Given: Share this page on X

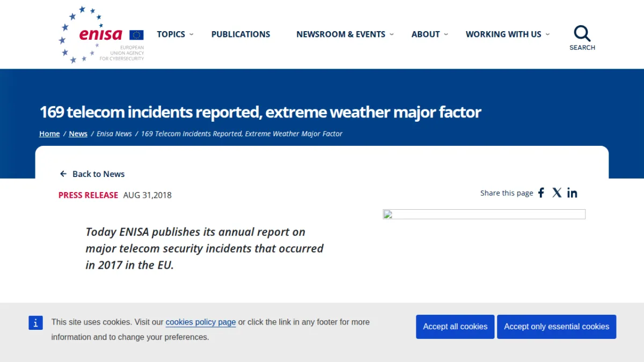Looking at the screenshot, I should 557,193.
